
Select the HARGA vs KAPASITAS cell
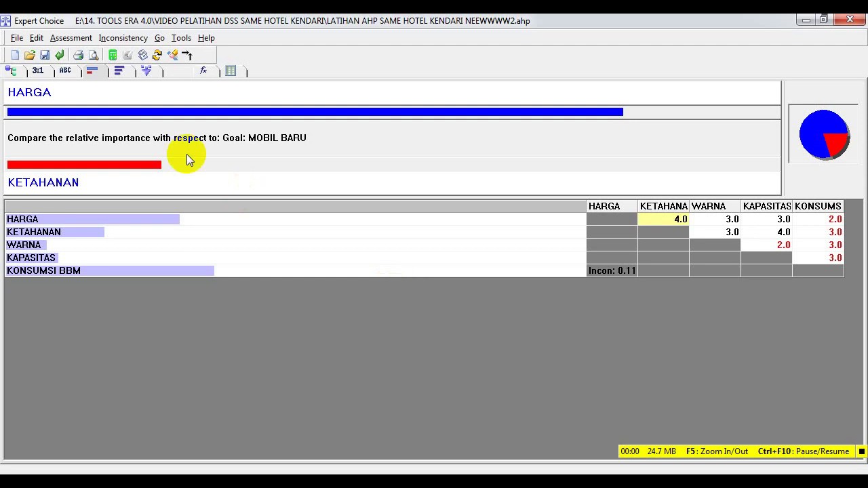pos(766,219)
